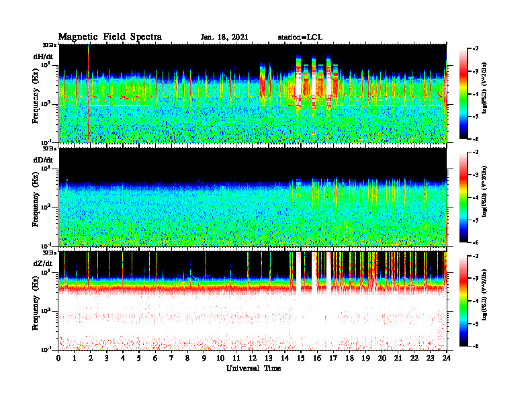The width and height of the screenshot is (532, 411).
Task: Click hour 4 on the time axis
Action: (123, 358)
